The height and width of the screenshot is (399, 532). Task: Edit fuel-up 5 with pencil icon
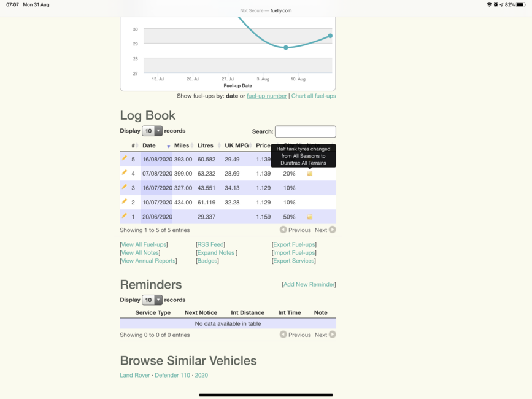[x=125, y=158]
